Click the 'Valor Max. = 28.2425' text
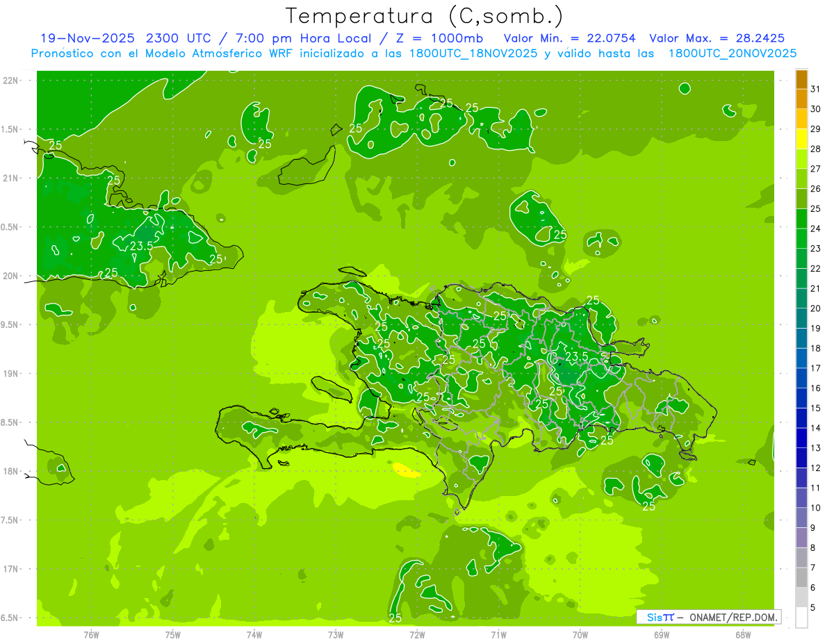The width and height of the screenshot is (834, 644). click(x=717, y=38)
